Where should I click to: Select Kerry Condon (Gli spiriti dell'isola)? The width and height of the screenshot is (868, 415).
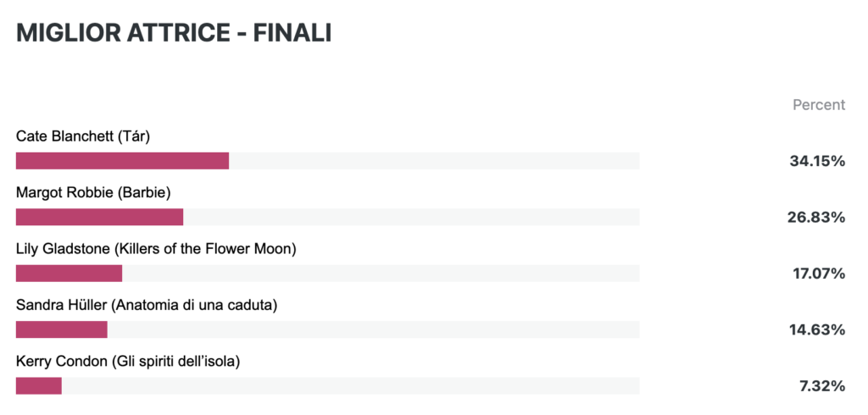128,362
